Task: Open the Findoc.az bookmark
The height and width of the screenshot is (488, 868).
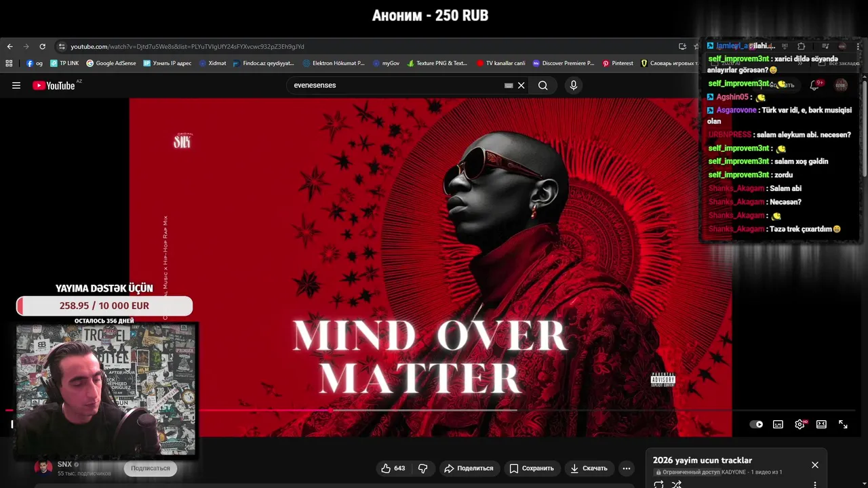Action: pos(264,63)
